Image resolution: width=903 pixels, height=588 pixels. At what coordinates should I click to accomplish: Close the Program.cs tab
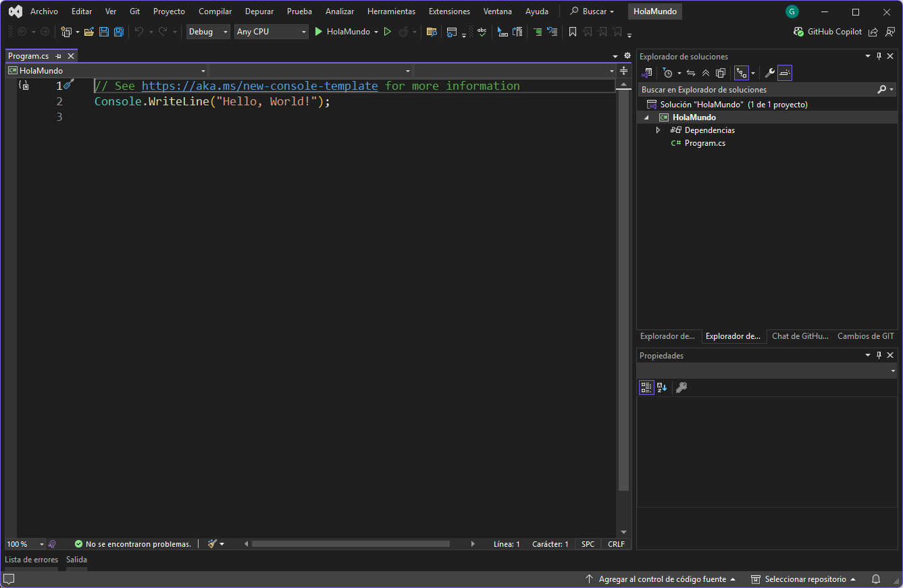[x=71, y=57]
